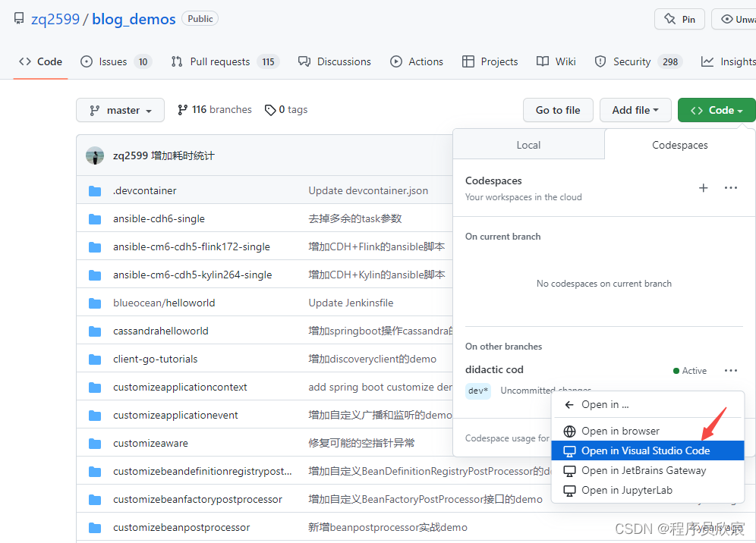Open the ansible-cm6-cdh5-kylin264-single folder
Viewport: 756px width, 543px height.
[x=192, y=275]
